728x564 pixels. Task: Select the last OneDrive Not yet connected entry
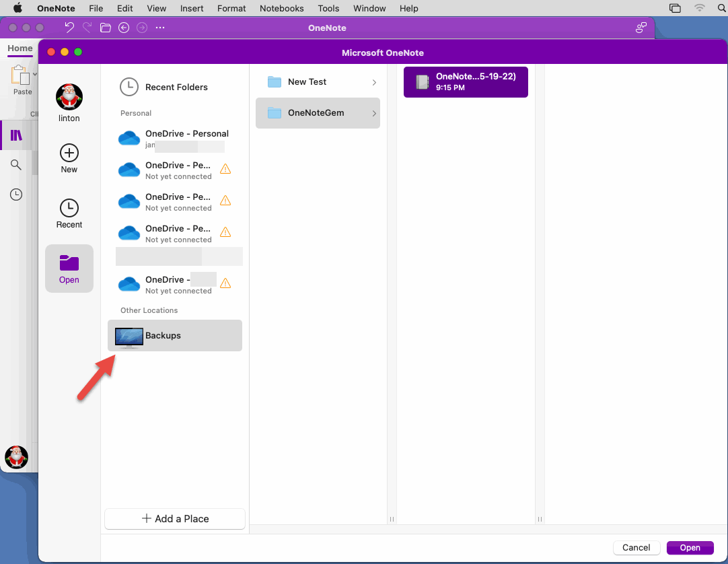click(174, 284)
